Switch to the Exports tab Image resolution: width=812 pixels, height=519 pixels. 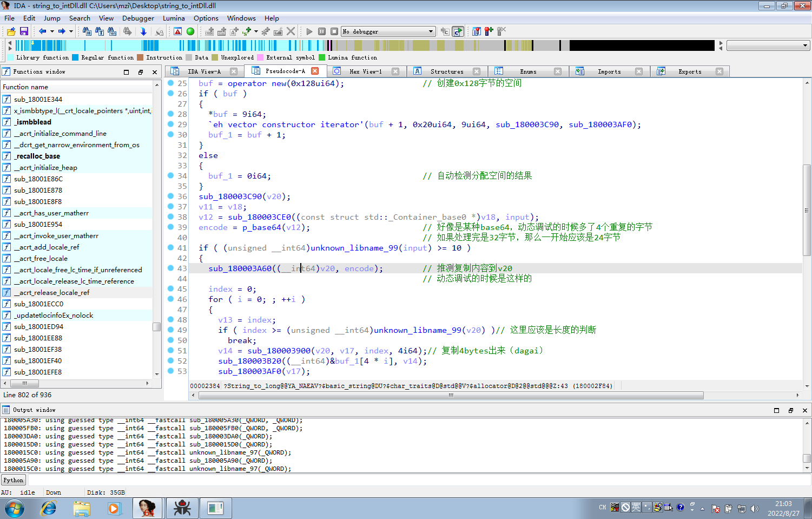(x=690, y=71)
